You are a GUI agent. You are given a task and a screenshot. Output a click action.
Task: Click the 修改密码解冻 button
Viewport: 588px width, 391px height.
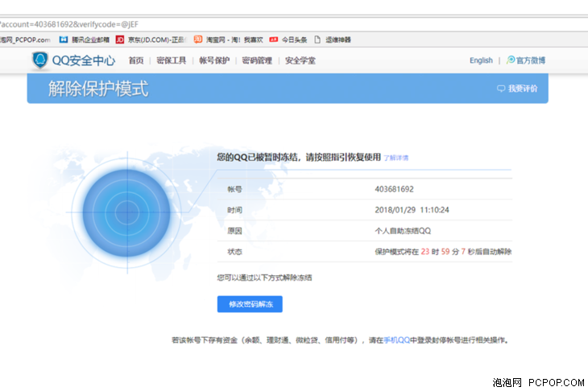tap(250, 304)
